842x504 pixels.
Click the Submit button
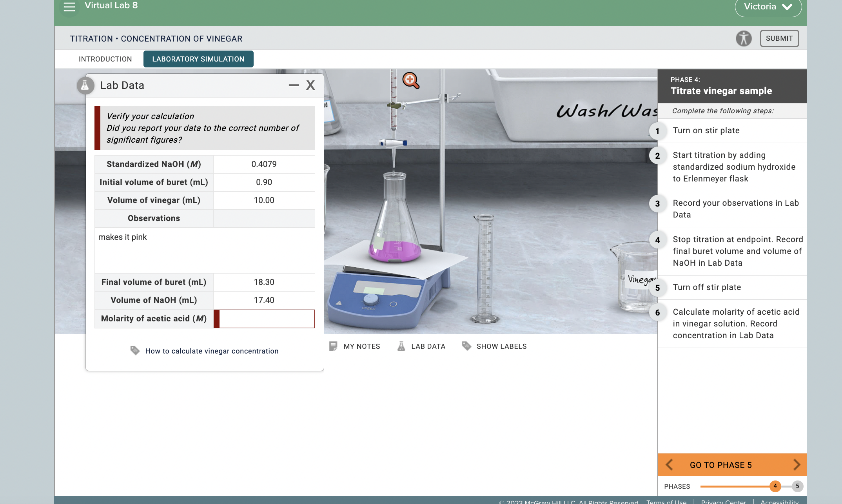(x=779, y=38)
